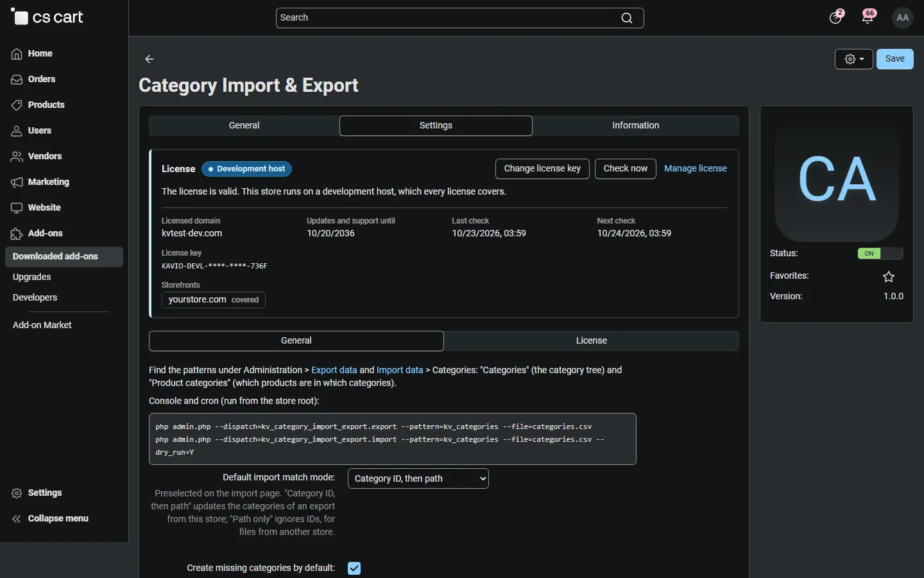
Task: Open the AA user avatar menu
Action: pyautogui.click(x=903, y=18)
